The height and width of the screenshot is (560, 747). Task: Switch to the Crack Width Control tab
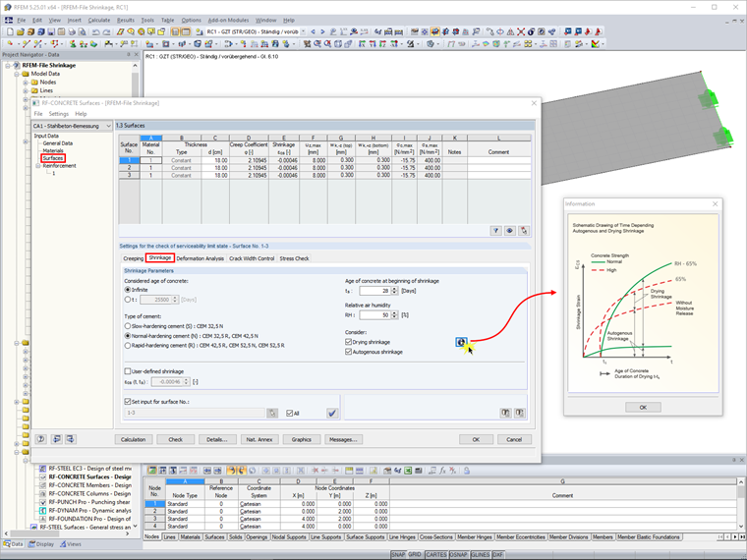(x=252, y=258)
